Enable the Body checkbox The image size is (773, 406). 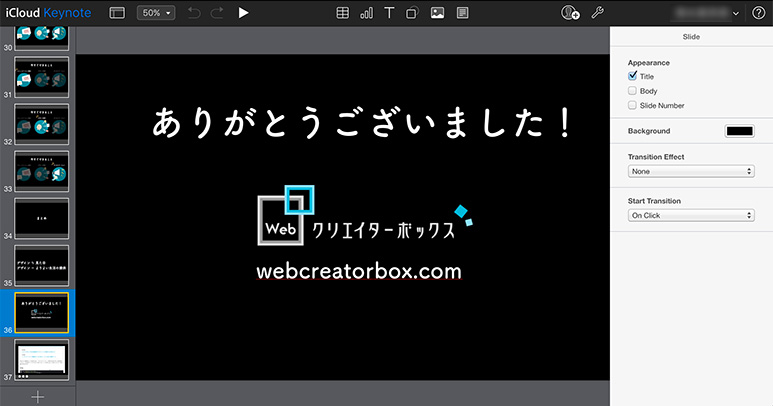point(632,91)
